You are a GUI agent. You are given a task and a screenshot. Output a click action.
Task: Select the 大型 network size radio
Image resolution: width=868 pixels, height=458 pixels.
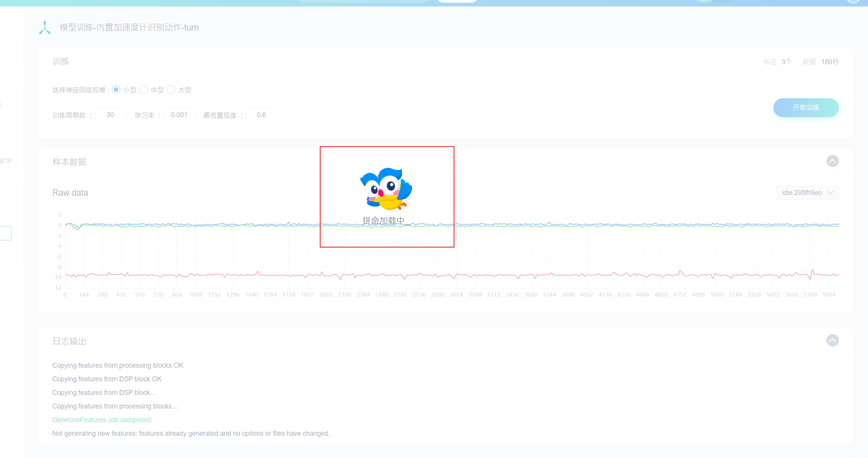coord(171,90)
